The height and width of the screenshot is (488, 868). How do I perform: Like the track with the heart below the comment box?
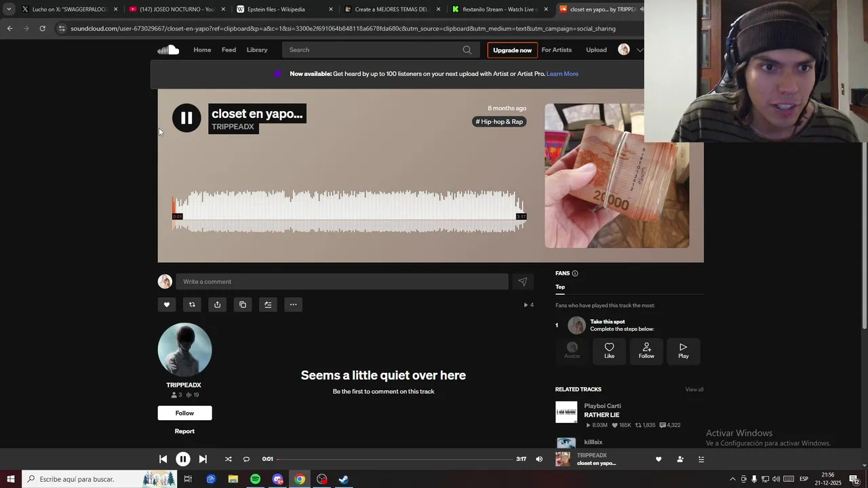tap(167, 305)
